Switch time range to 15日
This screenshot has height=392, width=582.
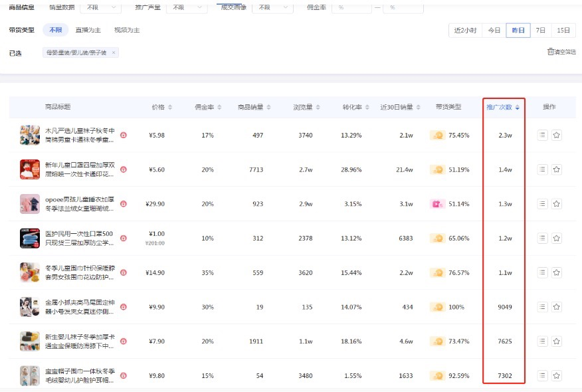tap(563, 31)
